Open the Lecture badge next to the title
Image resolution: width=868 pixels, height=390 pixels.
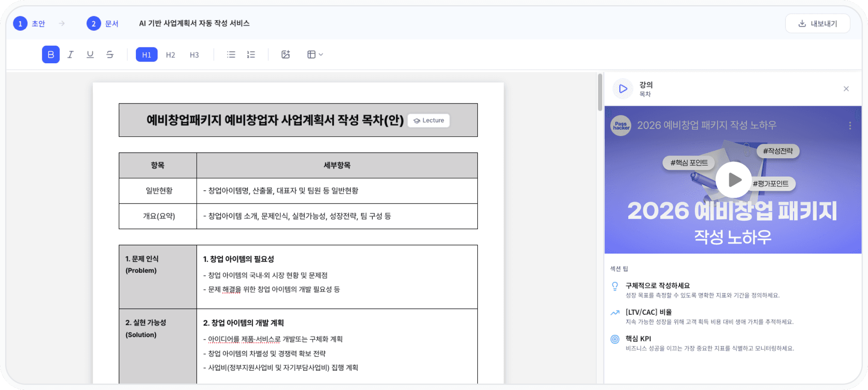pyautogui.click(x=428, y=120)
